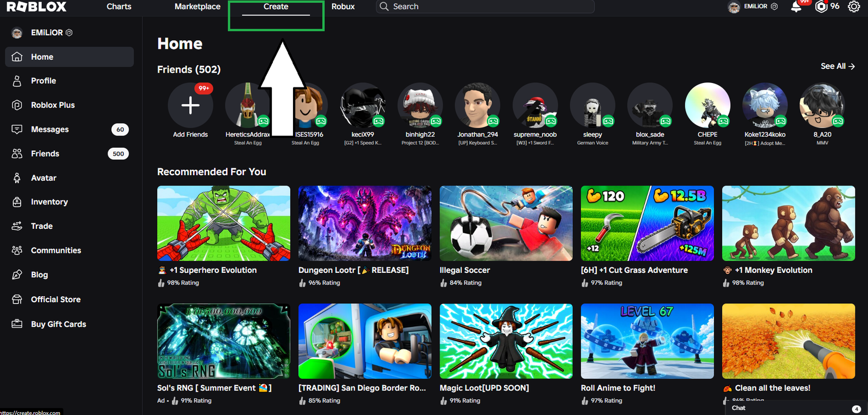Open the +1 Cut Grass Adventure thumbnail
Screen dimensions: 868x415
(x=647, y=224)
